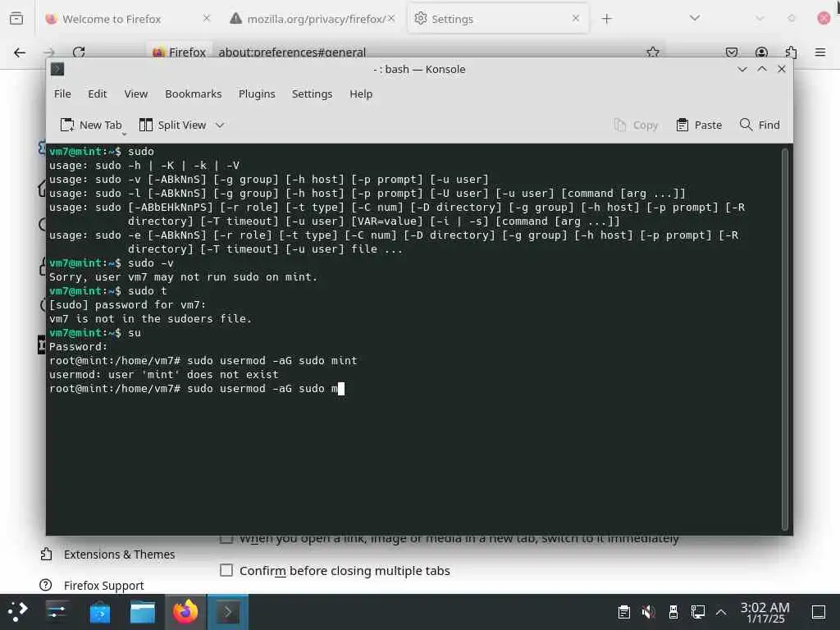Minimize the Konsole window
Image resolution: width=840 pixels, height=630 pixels.
click(x=742, y=69)
